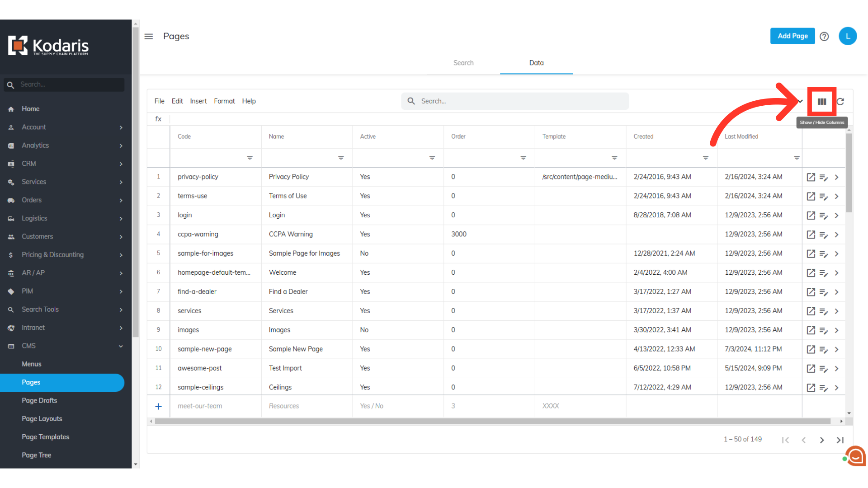868x488 pixels.
Task: Click the plus icon to add row
Action: [158, 406]
